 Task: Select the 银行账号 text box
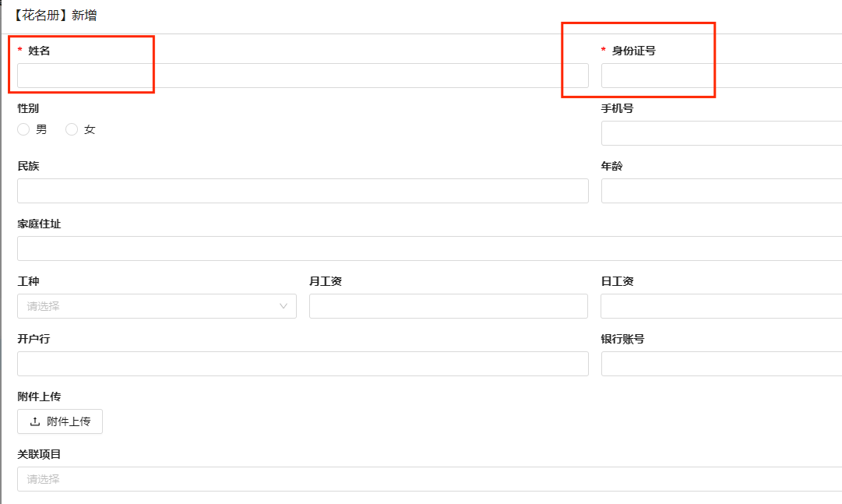[x=720, y=364]
